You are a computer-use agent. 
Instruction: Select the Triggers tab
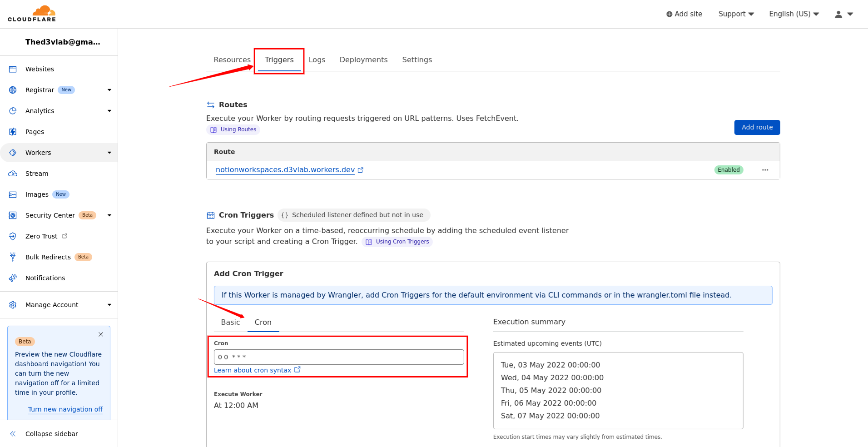(x=279, y=60)
